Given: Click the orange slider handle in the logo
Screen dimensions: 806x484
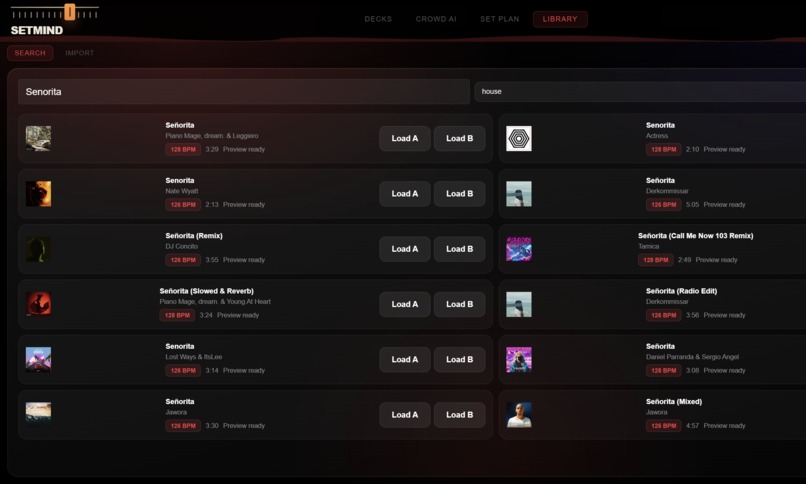Looking at the screenshot, I should 69,12.
